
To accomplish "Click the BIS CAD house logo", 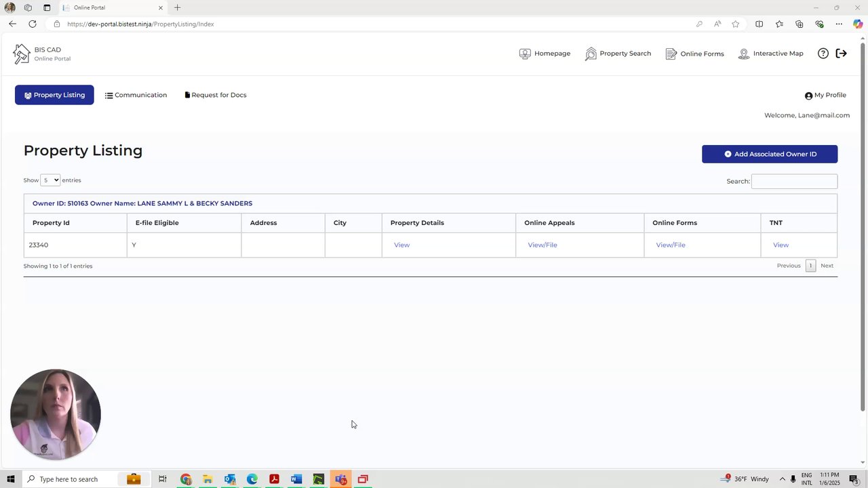I will 22,54.
